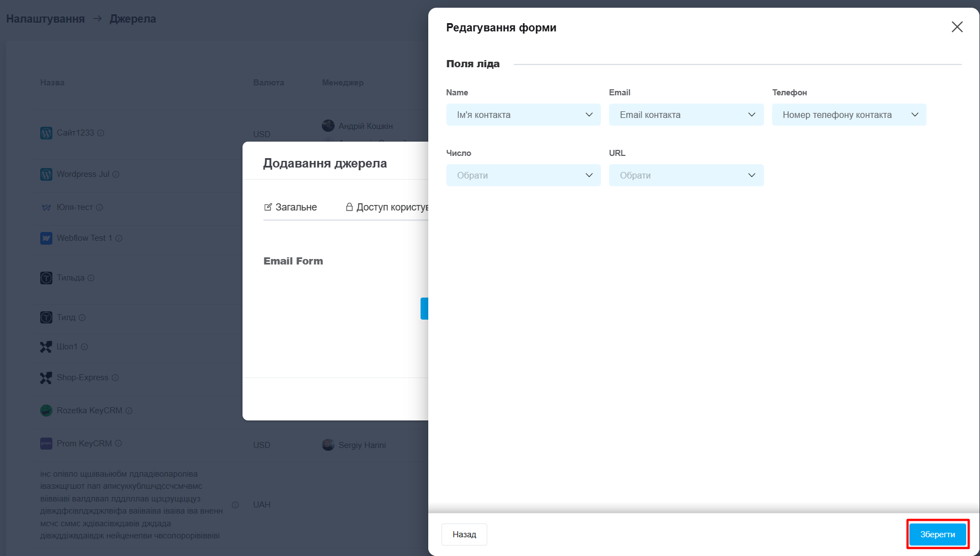Open the info icon next to Юля-тест
980x556 pixels.
pyautogui.click(x=100, y=207)
